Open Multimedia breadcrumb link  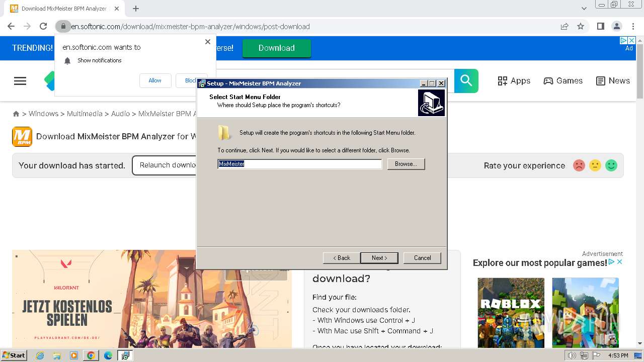(x=85, y=114)
